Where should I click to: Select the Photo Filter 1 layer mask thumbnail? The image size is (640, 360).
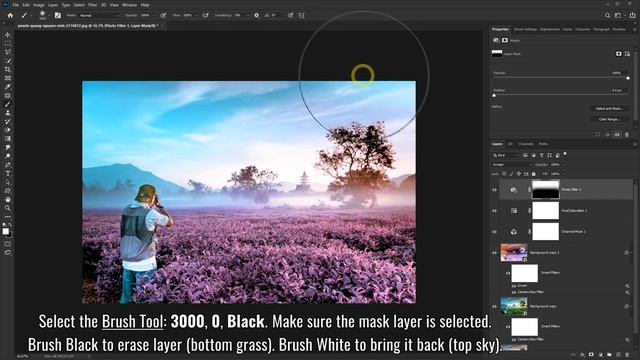(545, 190)
